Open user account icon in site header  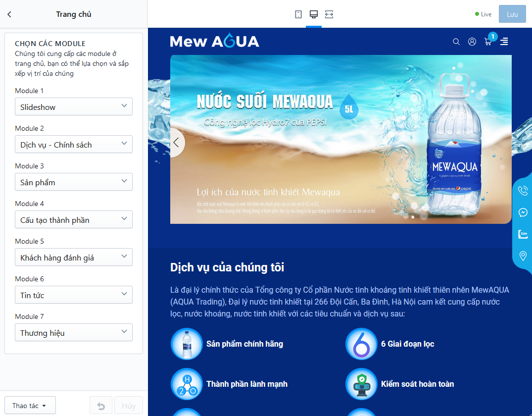click(x=472, y=42)
